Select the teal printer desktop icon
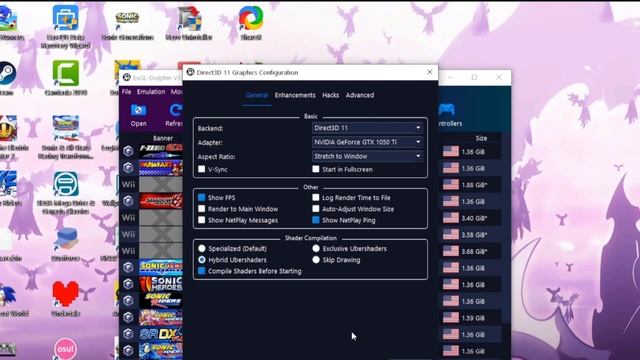The height and width of the screenshot is (360, 640). point(65,184)
